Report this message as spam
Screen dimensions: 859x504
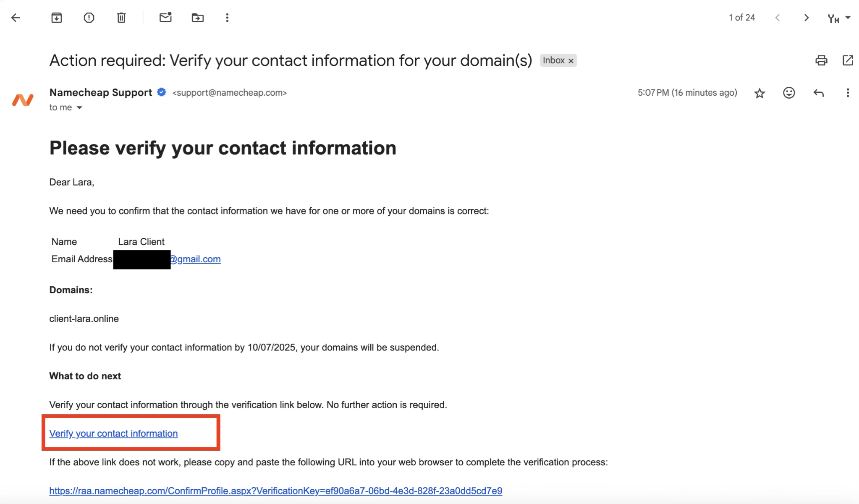tap(89, 18)
